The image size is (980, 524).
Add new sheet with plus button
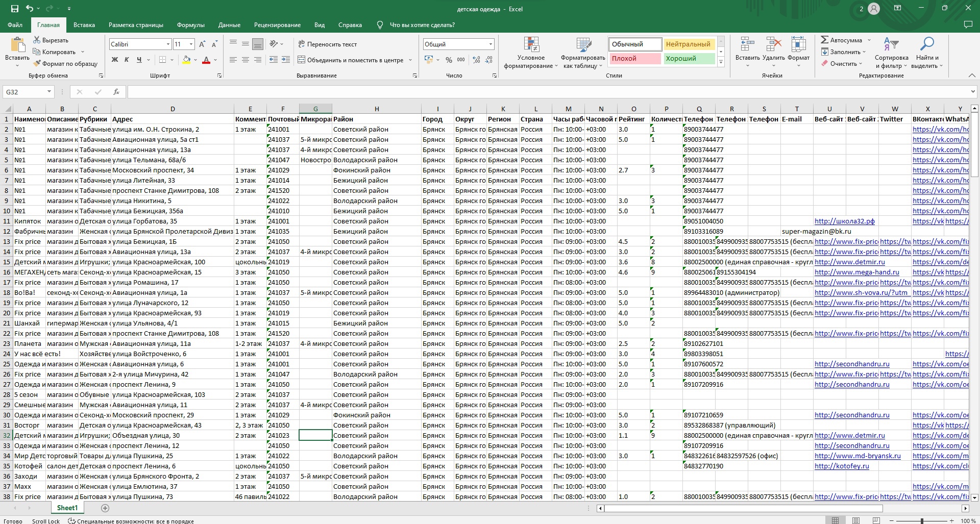tap(105, 508)
